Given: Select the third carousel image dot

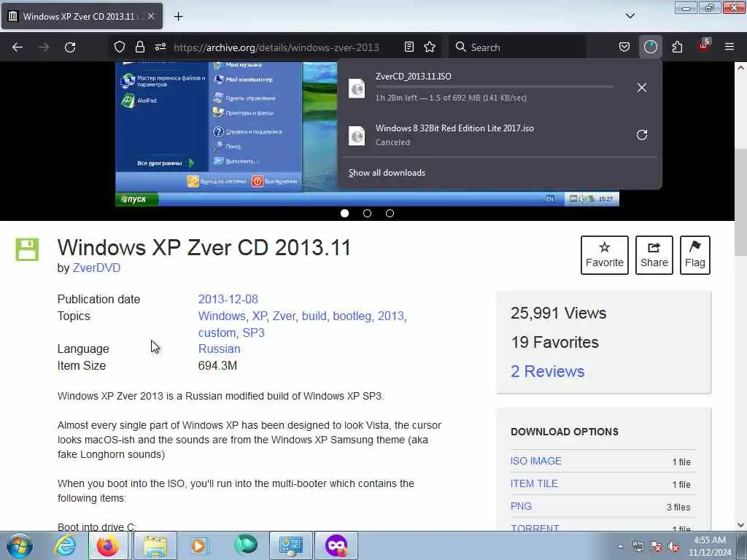Looking at the screenshot, I should (x=390, y=214).
